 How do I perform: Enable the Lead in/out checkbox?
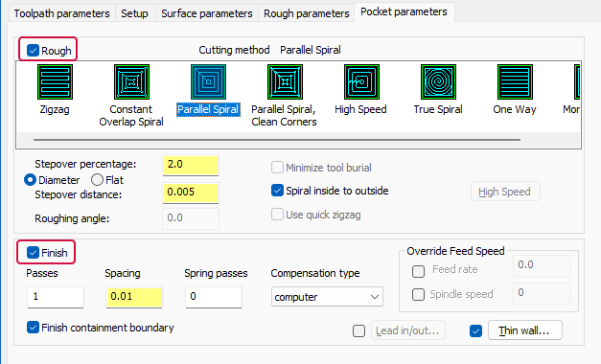pyautogui.click(x=358, y=330)
